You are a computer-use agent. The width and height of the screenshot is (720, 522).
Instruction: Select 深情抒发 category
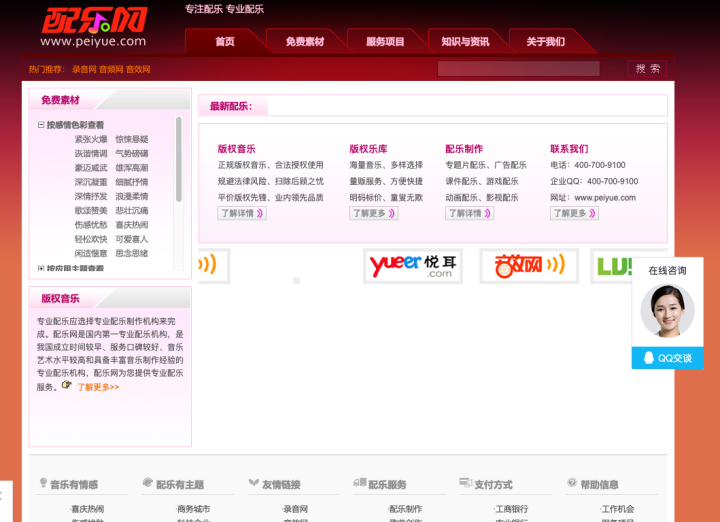coord(91,196)
